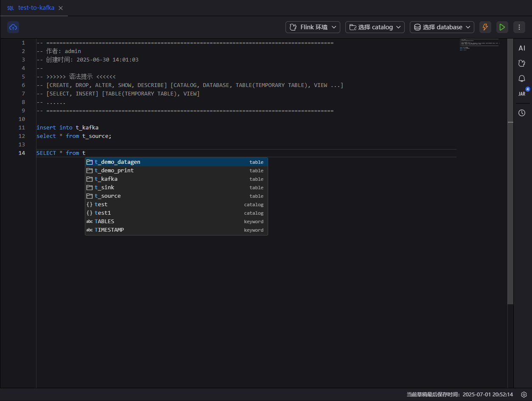Open the Flink squirrel sidebar icon
This screenshot has width=532, height=401.
point(522,63)
